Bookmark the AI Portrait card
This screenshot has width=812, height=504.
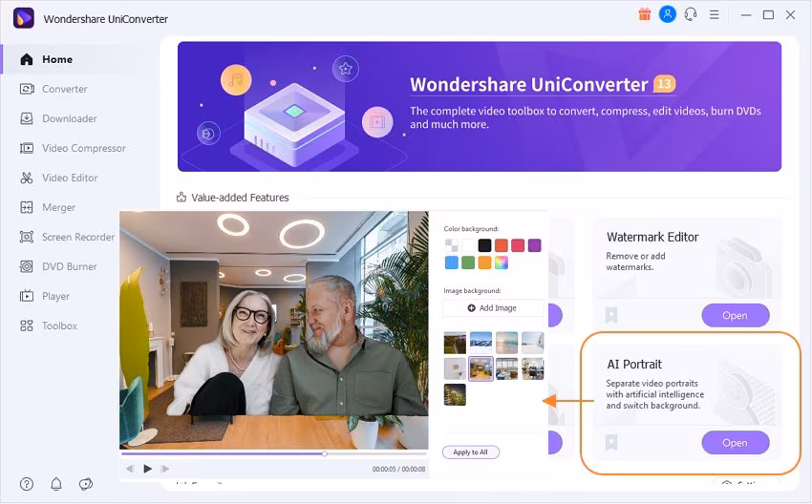click(611, 442)
